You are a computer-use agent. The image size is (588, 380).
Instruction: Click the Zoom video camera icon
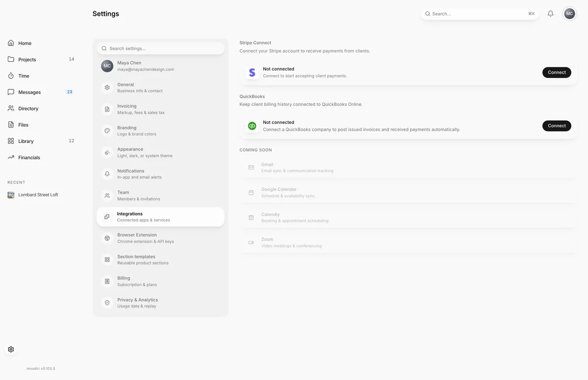(x=251, y=242)
